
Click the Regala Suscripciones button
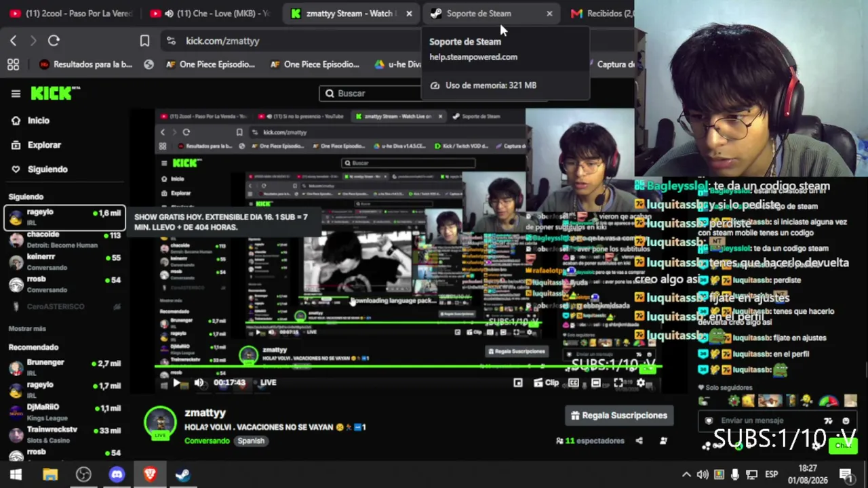(x=619, y=415)
